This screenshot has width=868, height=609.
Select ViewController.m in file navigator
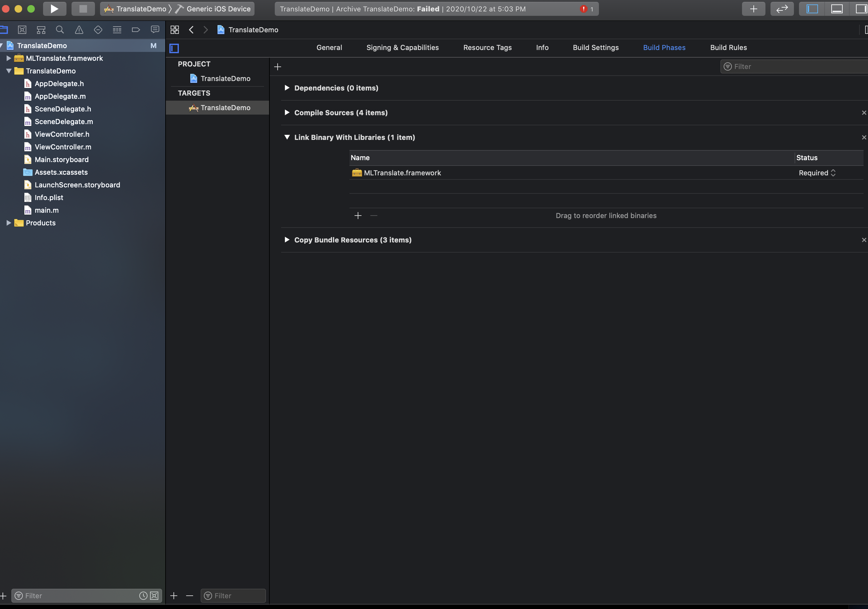(63, 147)
